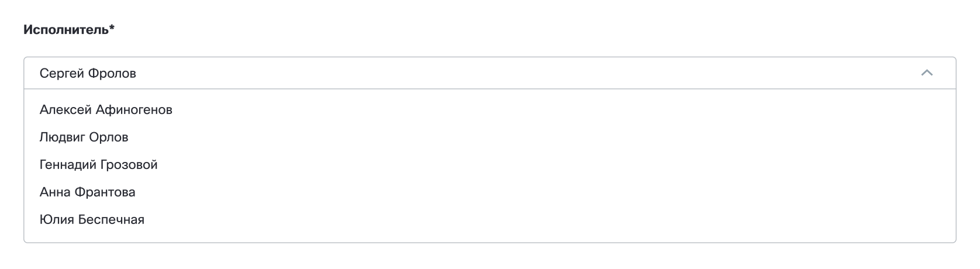Click the Сергей Фролов selected value field
Image resolution: width=980 pixels, height=269 pixels.
point(88,74)
